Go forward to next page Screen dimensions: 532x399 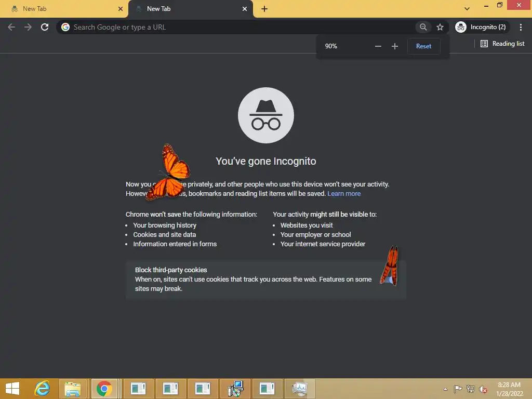(x=28, y=27)
